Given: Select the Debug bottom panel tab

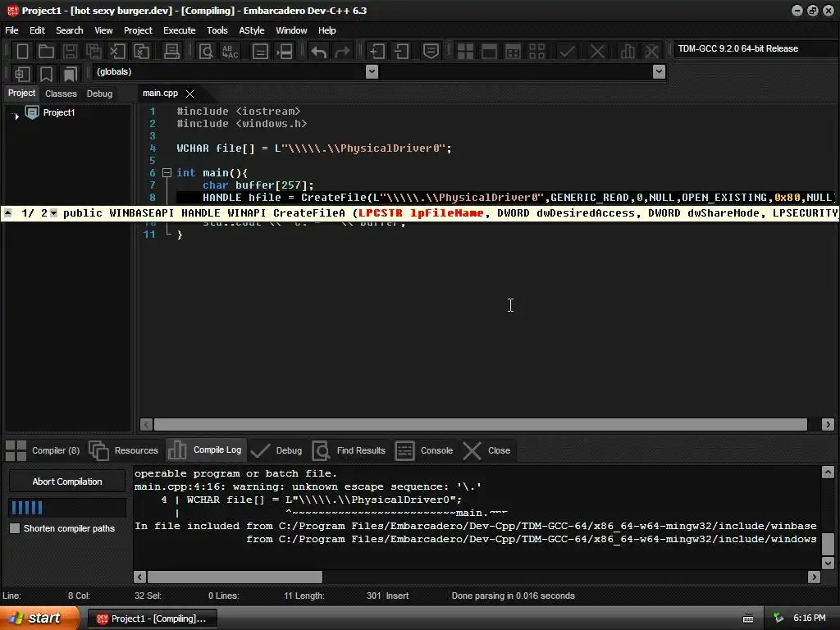Looking at the screenshot, I should click(x=277, y=450).
